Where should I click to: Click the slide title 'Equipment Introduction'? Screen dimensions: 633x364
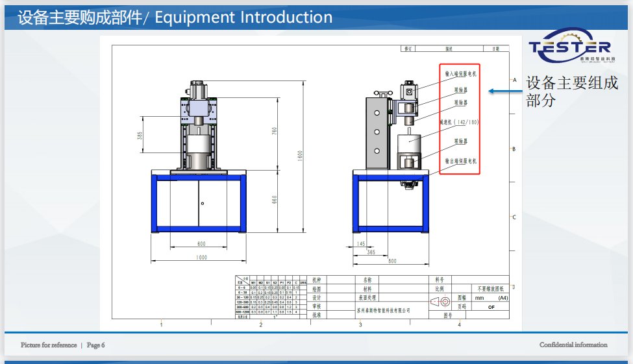(243, 18)
